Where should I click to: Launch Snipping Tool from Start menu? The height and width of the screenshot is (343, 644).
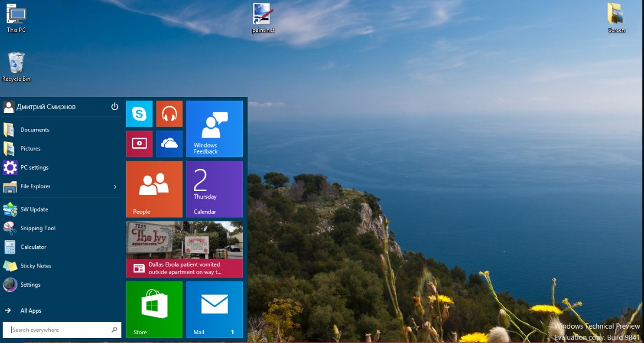(x=37, y=228)
